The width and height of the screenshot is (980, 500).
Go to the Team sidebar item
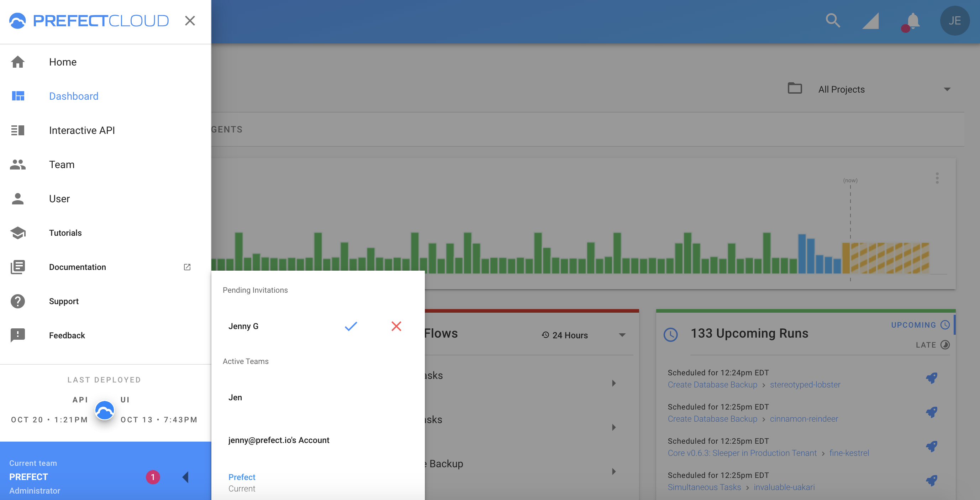[x=62, y=165]
